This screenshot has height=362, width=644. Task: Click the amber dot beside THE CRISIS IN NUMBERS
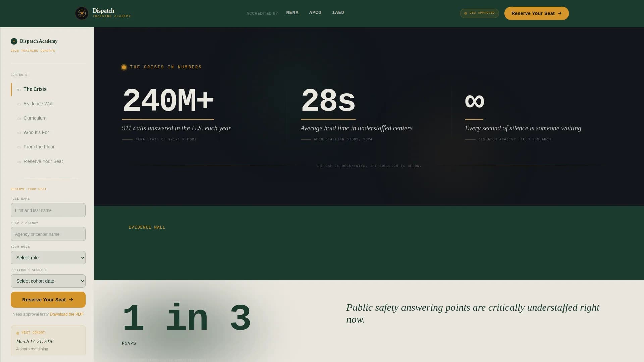(x=124, y=67)
